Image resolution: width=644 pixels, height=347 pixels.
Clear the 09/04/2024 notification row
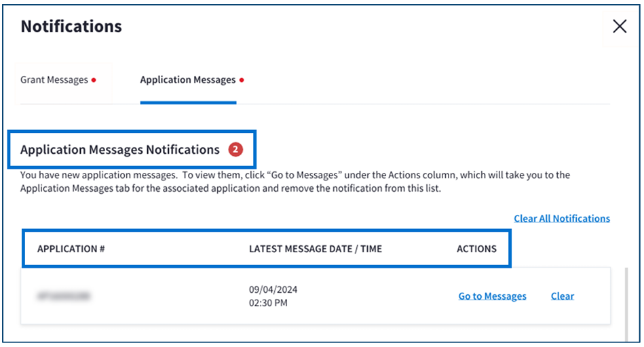[562, 296]
